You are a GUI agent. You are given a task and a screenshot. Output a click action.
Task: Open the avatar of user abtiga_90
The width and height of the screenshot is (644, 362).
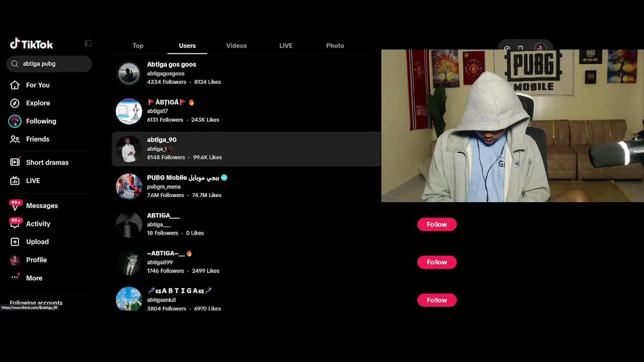click(x=129, y=149)
